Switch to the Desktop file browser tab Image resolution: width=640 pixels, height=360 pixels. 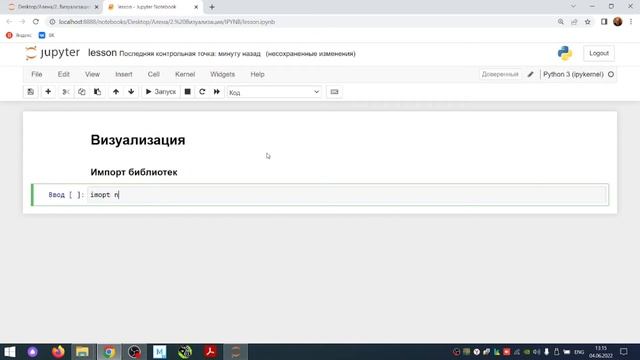point(53,7)
